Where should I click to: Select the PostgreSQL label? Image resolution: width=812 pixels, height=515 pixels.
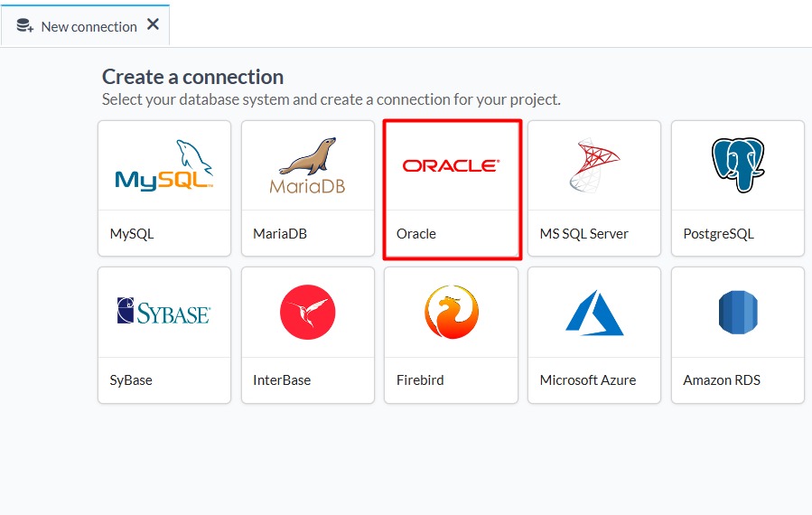pos(718,234)
